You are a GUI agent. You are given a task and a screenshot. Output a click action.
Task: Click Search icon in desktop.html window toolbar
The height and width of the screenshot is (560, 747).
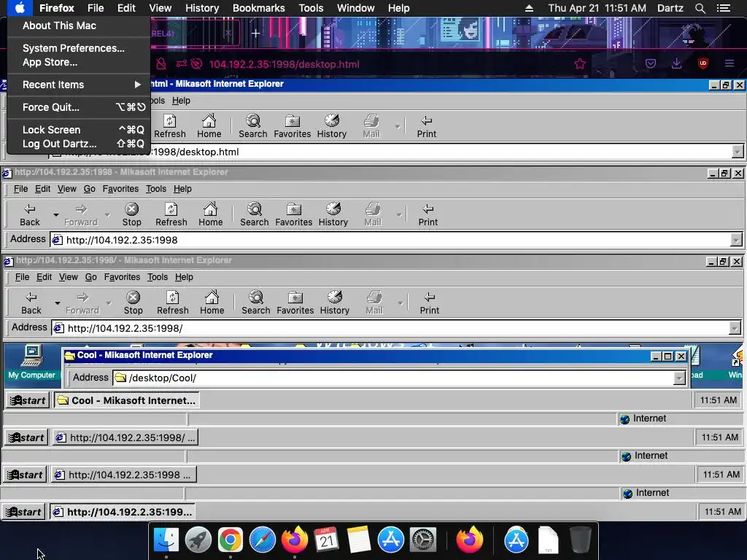pos(253,127)
